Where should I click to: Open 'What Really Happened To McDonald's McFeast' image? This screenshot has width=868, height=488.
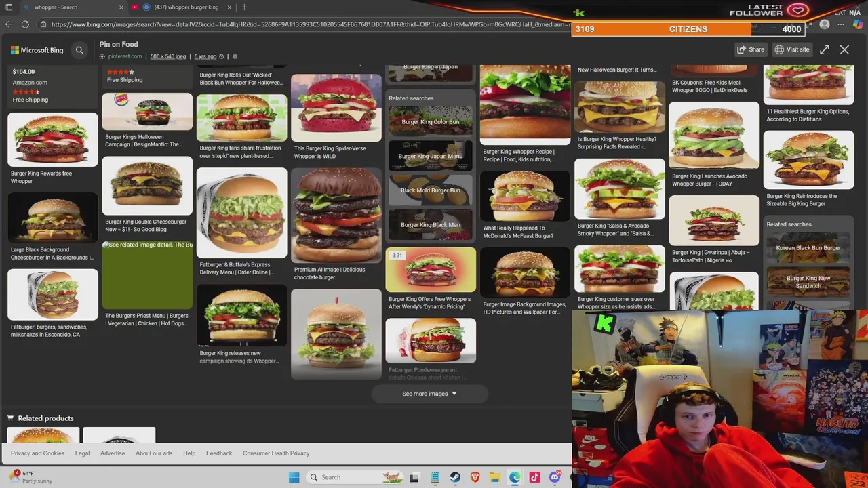click(x=526, y=197)
